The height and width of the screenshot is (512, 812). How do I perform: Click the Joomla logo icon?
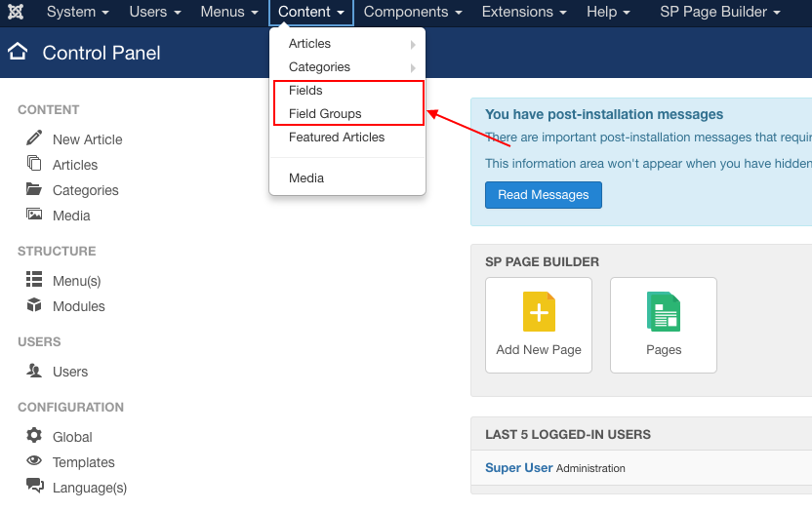coord(17,13)
